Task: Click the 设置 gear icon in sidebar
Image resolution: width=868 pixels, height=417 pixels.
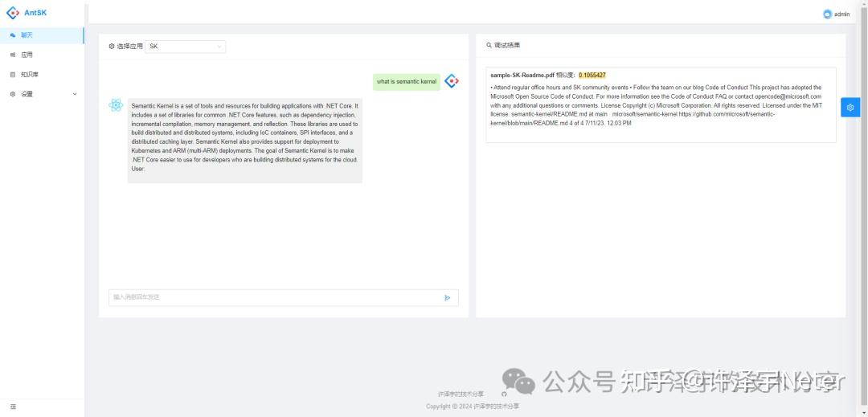Action: point(12,94)
